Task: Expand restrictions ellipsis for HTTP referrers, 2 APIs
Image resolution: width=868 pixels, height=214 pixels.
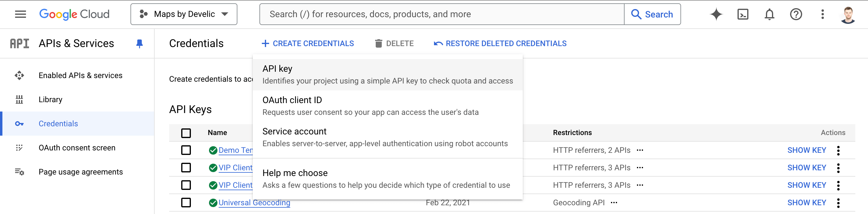Action: coord(640,150)
